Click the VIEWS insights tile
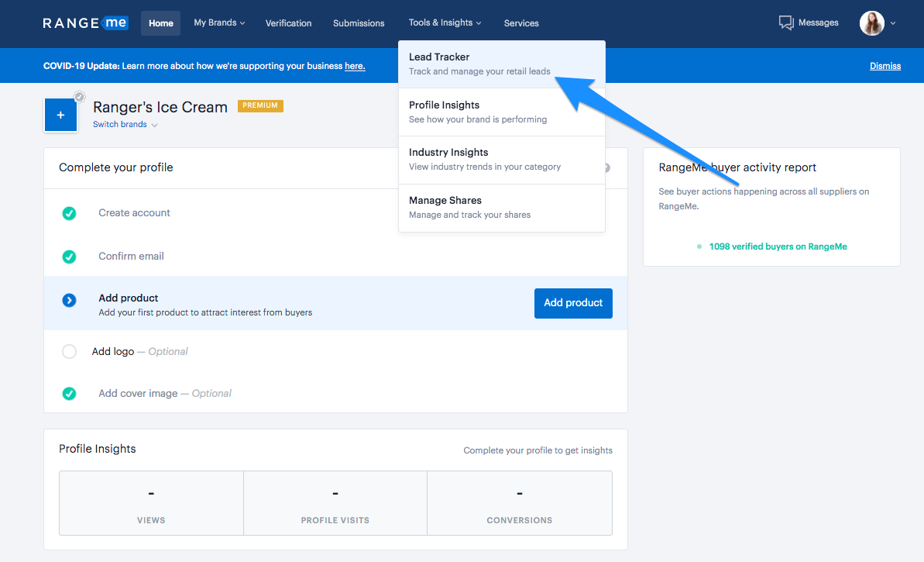This screenshot has width=924, height=562. click(152, 503)
